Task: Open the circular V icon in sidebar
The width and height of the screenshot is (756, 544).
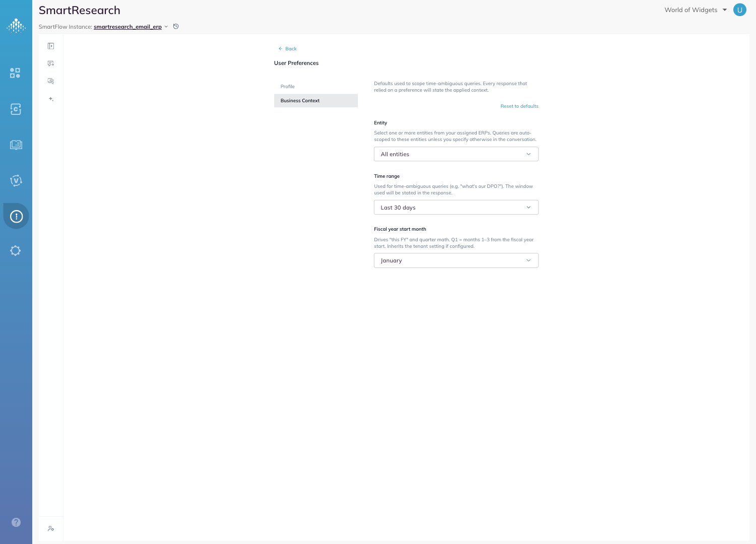Action: pos(16,180)
